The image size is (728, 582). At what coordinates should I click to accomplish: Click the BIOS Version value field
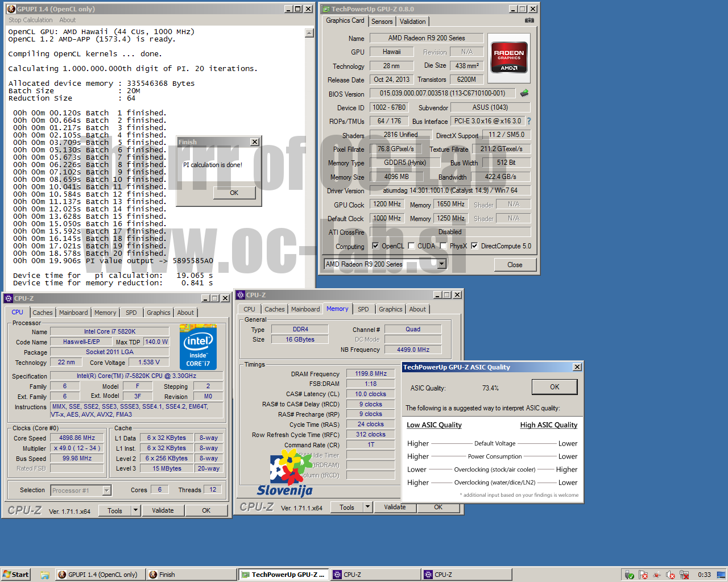[442, 93]
